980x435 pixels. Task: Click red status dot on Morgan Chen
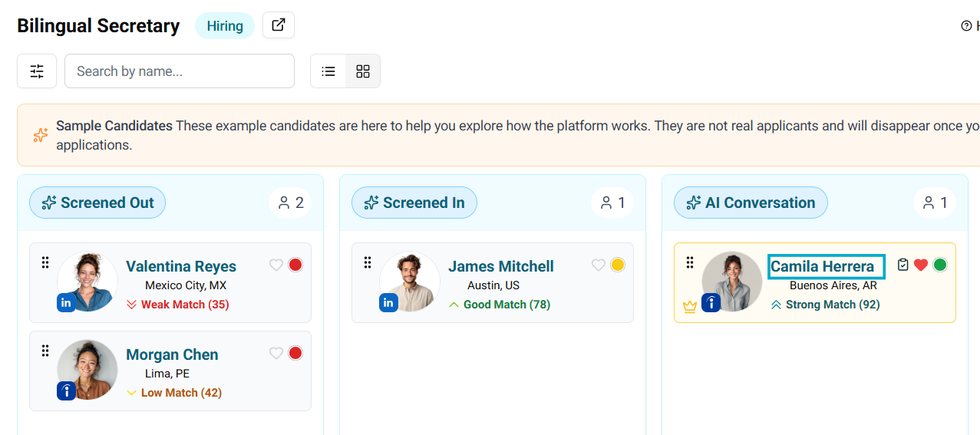(x=295, y=353)
